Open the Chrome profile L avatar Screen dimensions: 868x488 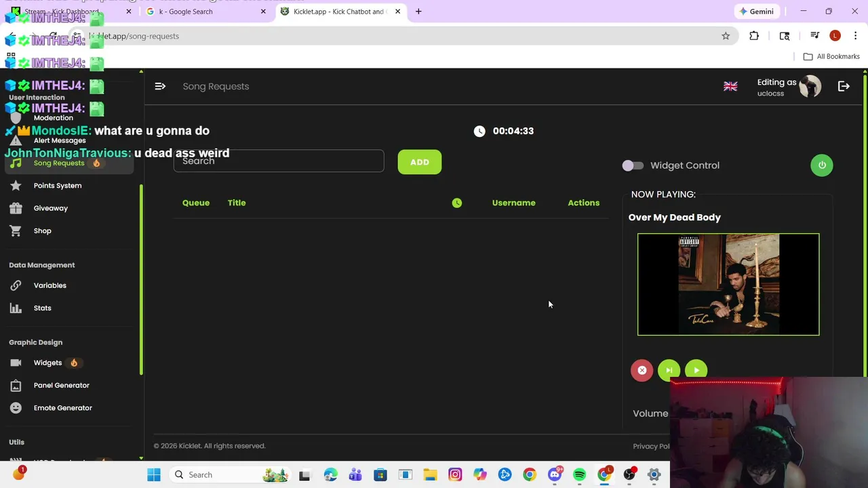tap(835, 36)
